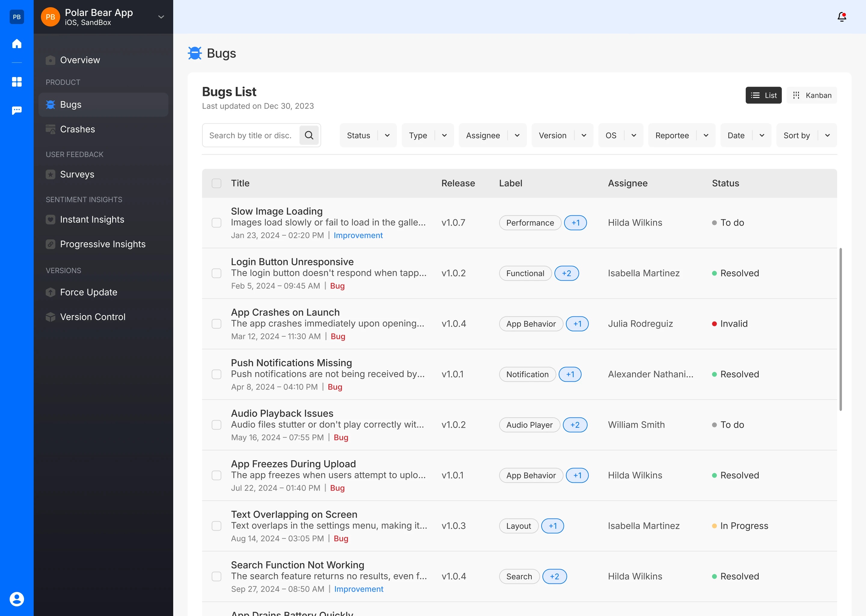The width and height of the screenshot is (866, 616).
Task: Click the +1 label badge for Slow Image Loading
Action: pos(576,223)
